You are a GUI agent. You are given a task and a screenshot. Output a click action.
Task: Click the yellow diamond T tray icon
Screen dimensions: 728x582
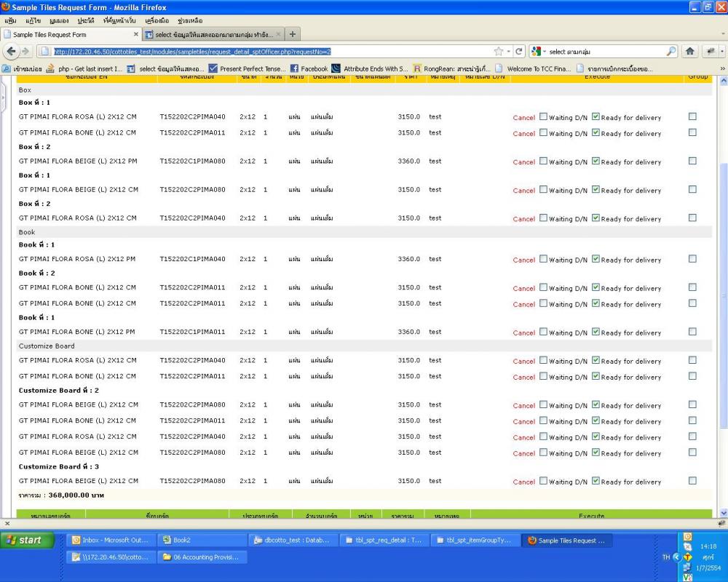(688, 557)
